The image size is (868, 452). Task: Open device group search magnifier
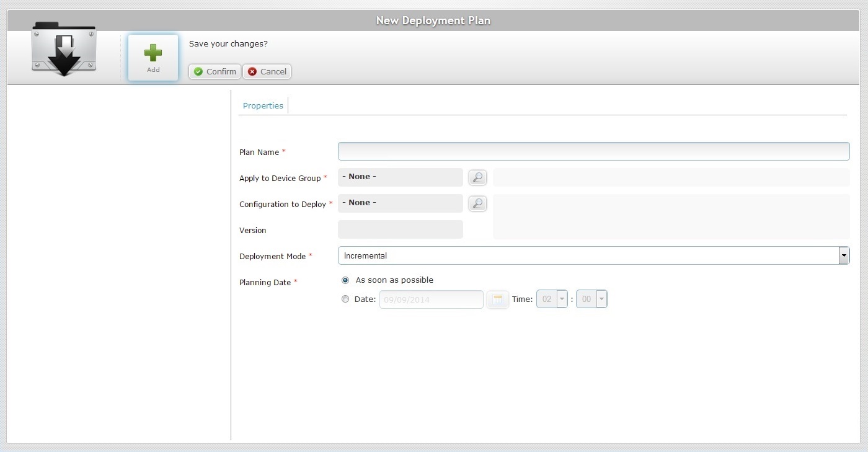477,177
